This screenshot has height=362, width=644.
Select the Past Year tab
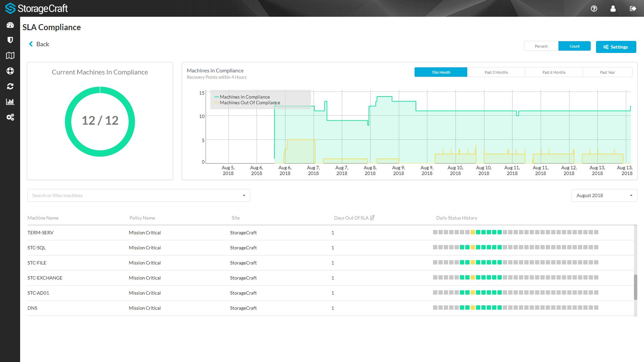tap(607, 72)
